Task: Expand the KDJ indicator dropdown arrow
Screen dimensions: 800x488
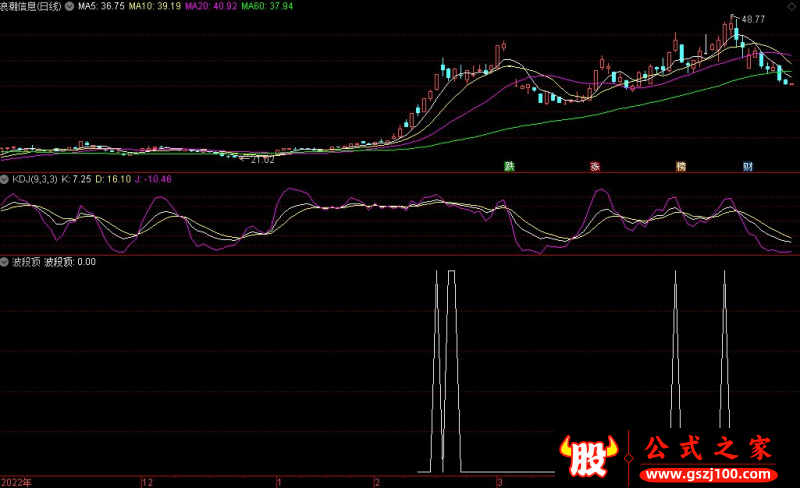Action: point(5,179)
